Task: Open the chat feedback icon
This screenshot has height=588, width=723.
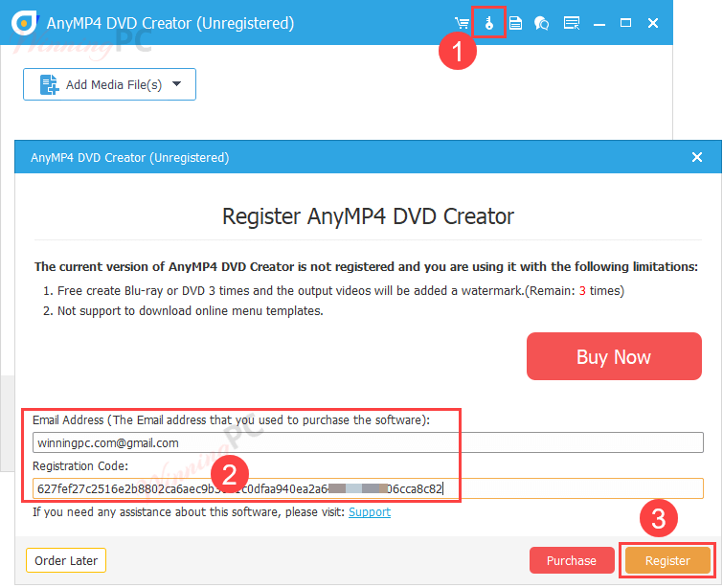Action: (541, 23)
